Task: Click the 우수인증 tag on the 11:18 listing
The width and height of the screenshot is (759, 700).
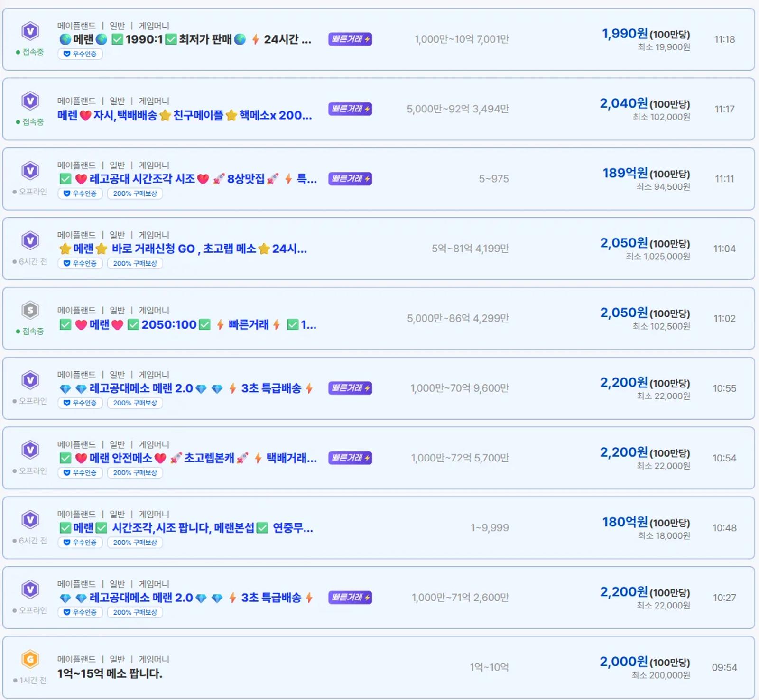Action: point(80,54)
